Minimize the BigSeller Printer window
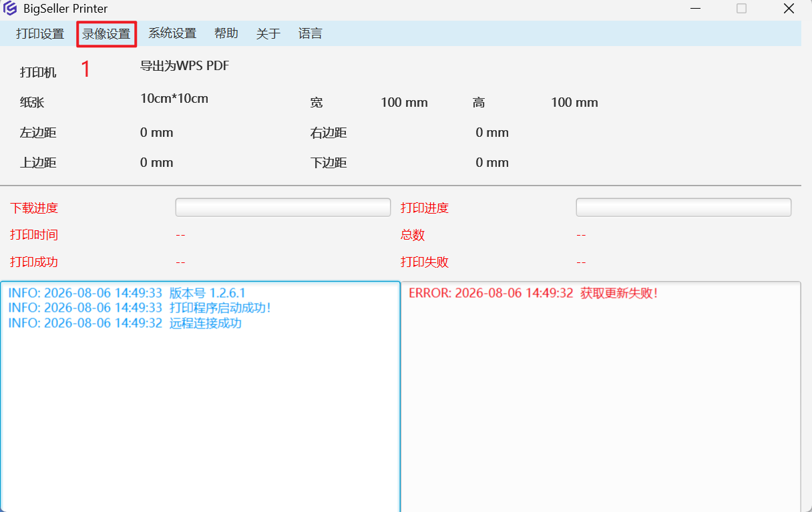Screen dimensions: 812x512 pyautogui.click(x=696, y=9)
